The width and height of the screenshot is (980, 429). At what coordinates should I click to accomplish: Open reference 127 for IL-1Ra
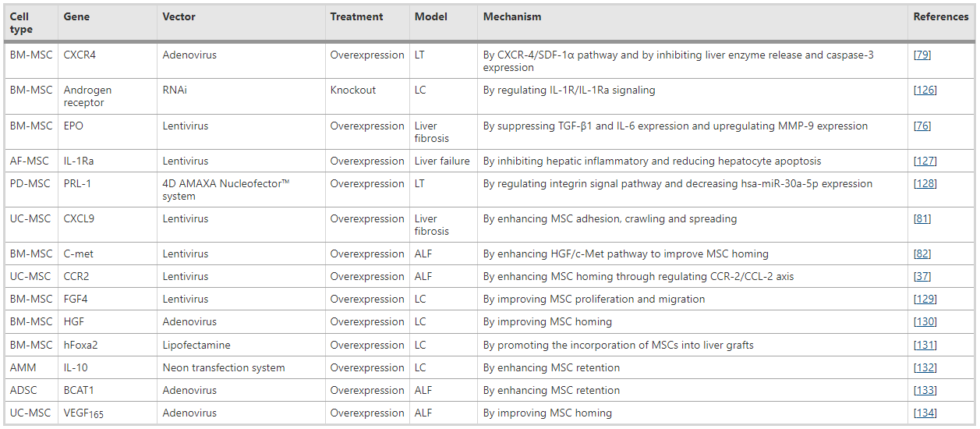click(925, 161)
